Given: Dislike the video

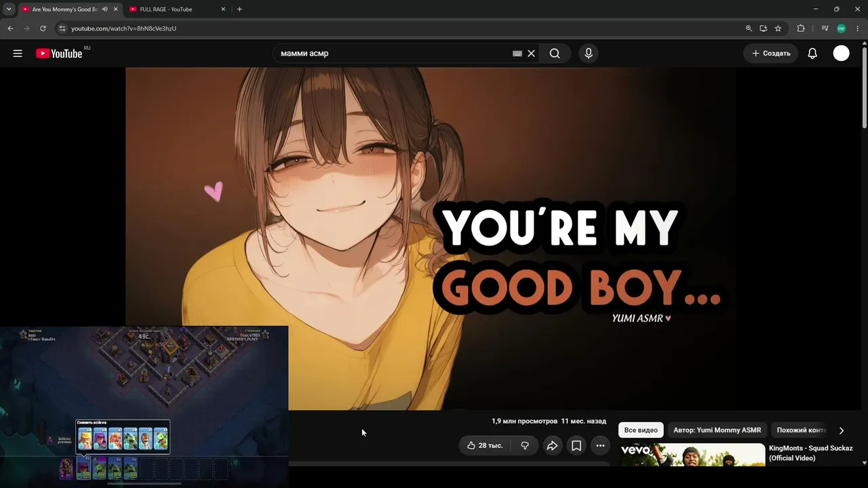Looking at the screenshot, I should pyautogui.click(x=525, y=445).
